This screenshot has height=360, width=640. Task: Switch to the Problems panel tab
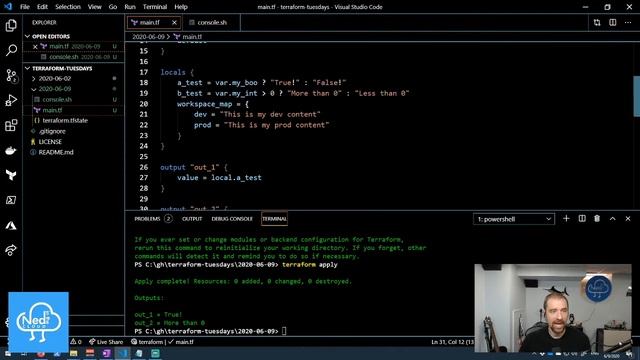(x=147, y=219)
